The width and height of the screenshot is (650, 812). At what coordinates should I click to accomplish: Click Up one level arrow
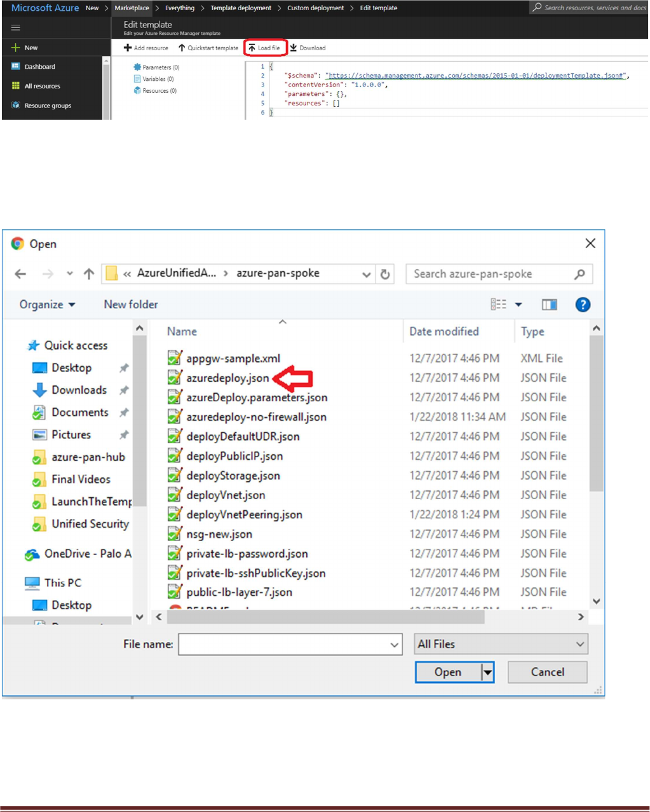(x=89, y=274)
